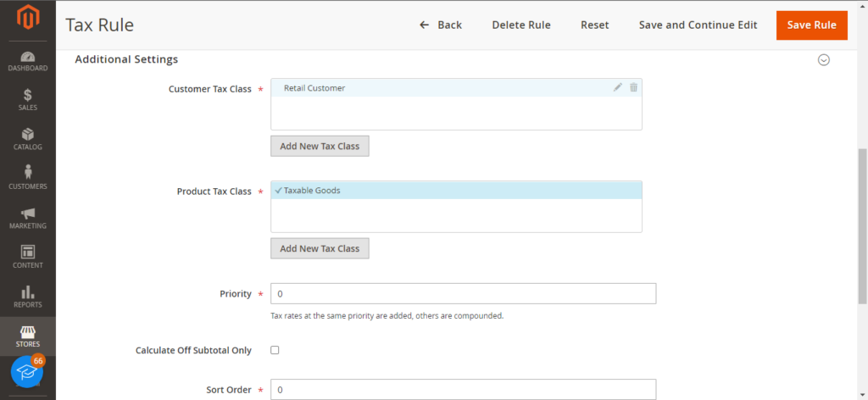Select Taxable Goods product tax class

(x=456, y=191)
